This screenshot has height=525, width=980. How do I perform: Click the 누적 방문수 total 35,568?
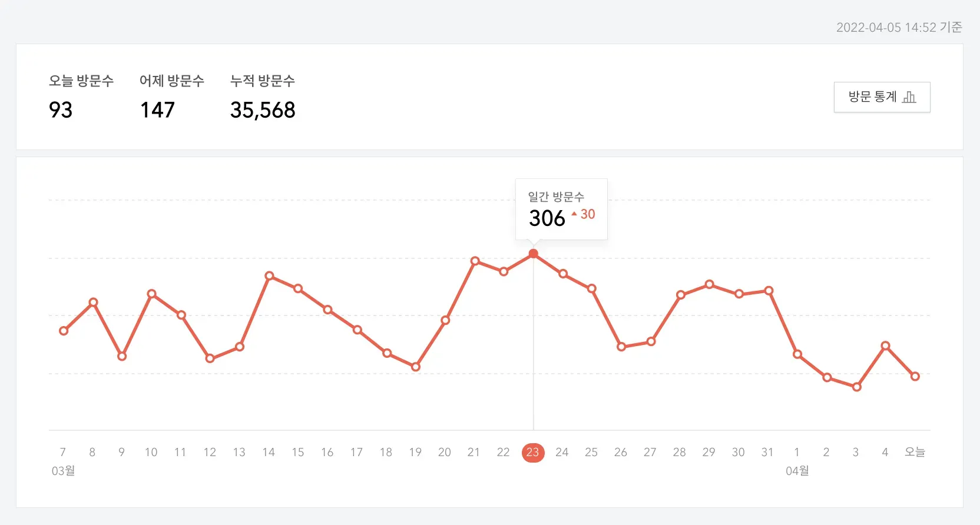pos(263,110)
